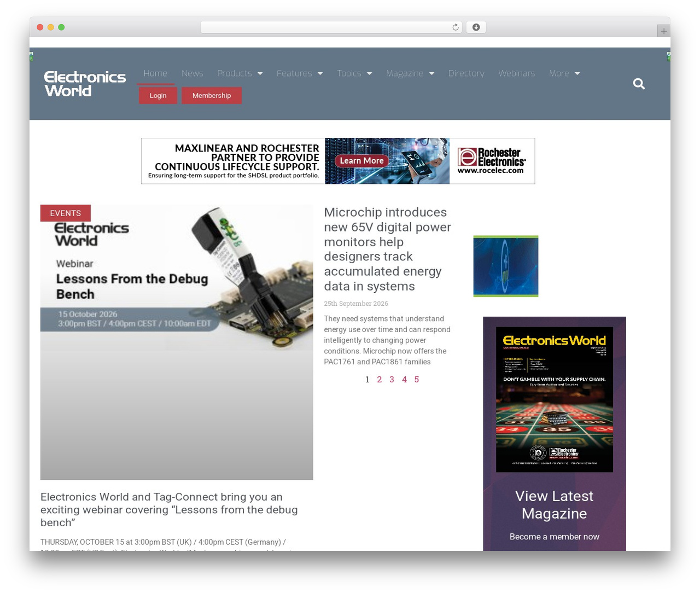Click the 25th September 2026 date
Image resolution: width=700 pixels, height=593 pixels.
[356, 304]
